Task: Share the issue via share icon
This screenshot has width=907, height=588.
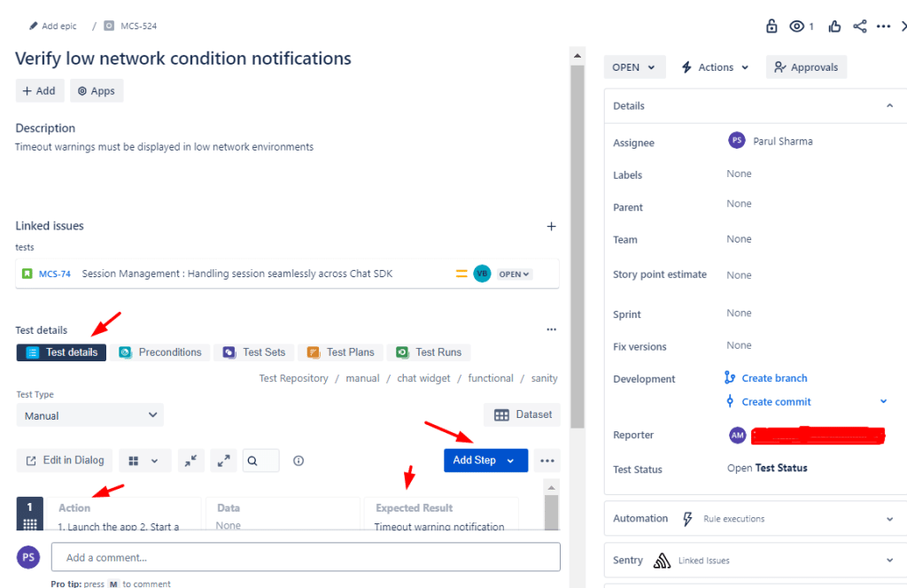Action: [858, 26]
